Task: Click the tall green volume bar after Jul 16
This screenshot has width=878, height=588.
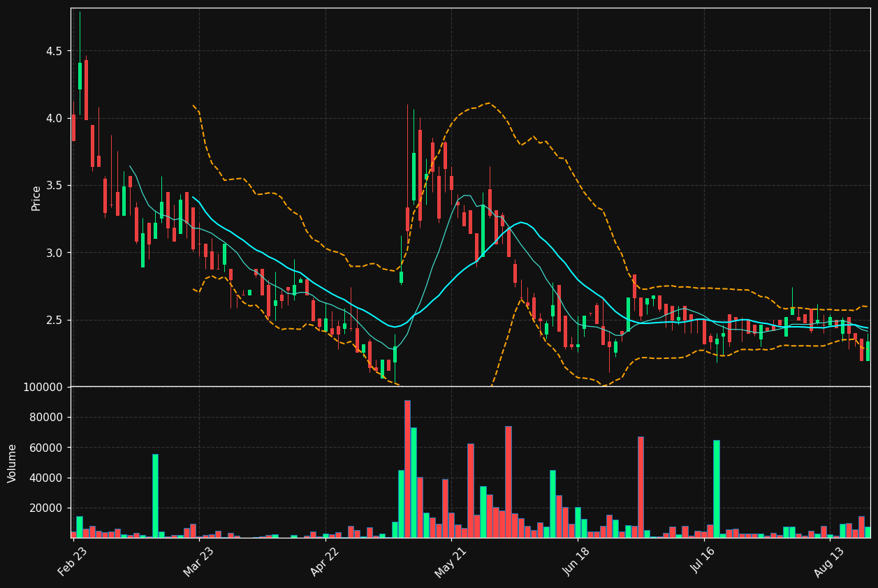Action: pyautogui.click(x=717, y=489)
